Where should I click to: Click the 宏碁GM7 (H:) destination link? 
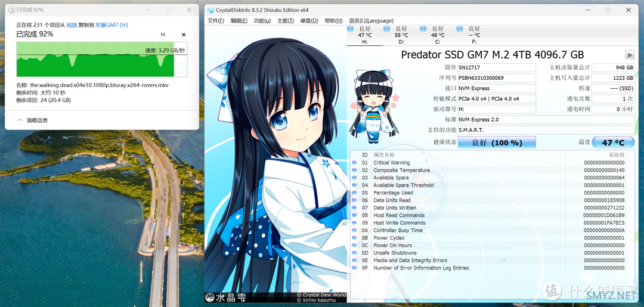112,25
